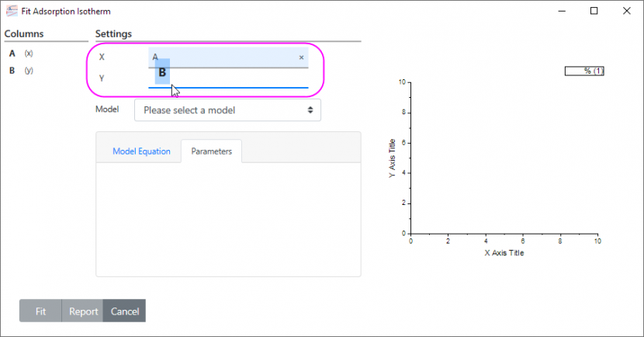Viewport: 644px width, 337px height.
Task: Select column A (x) in Columns list
Action: pyautogui.click(x=21, y=54)
